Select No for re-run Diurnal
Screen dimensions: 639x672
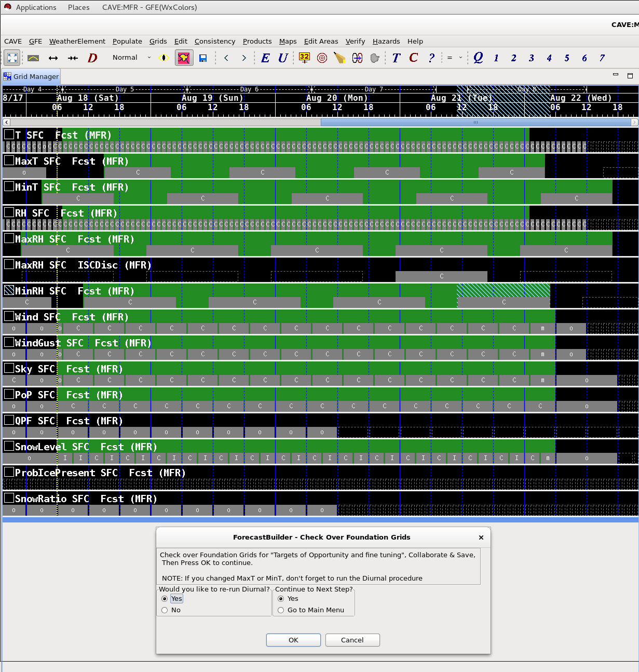coord(165,610)
